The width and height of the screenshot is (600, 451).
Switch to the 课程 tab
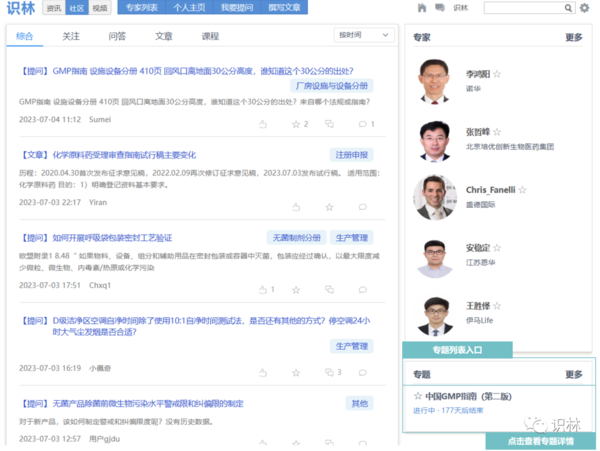(x=210, y=36)
